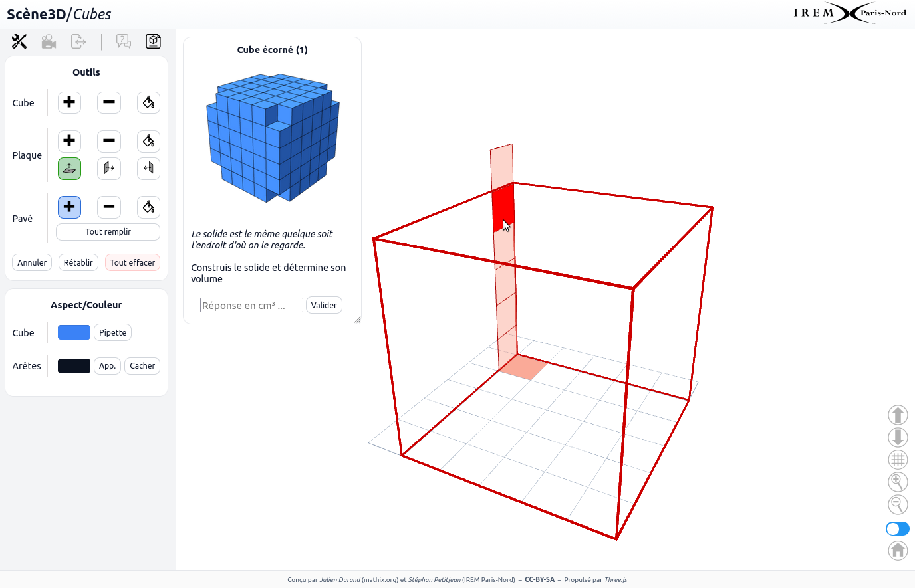Click the camera view icon
The height and width of the screenshot is (588, 915).
point(49,42)
